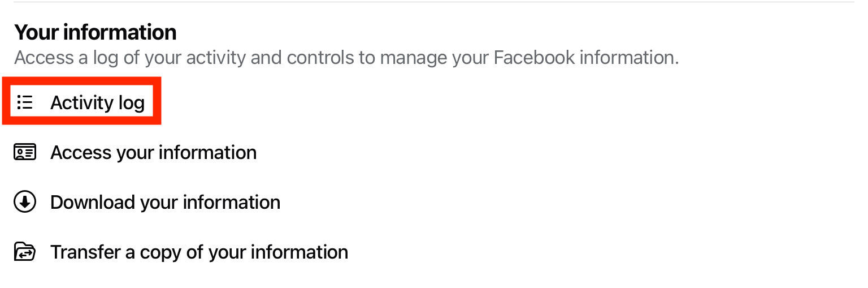Image resolution: width=868 pixels, height=288 pixels.
Task: Click the word Download in the third option
Action: (92, 202)
